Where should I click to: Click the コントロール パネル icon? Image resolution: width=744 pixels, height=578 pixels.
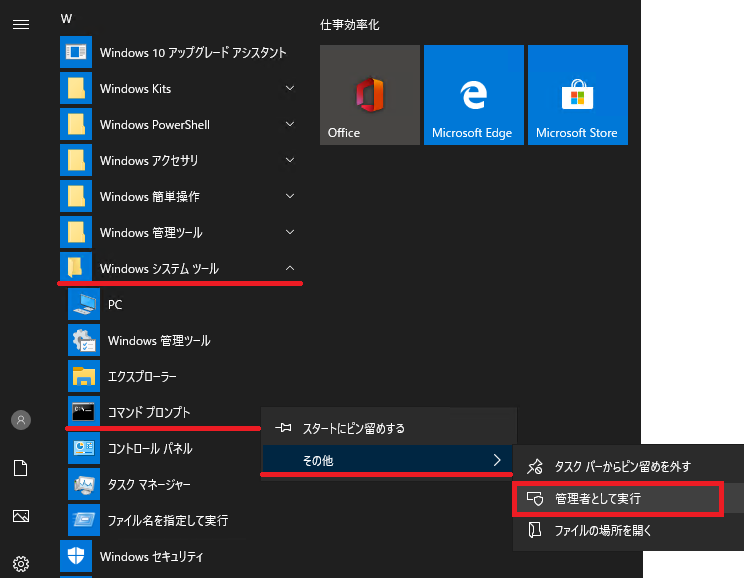(x=84, y=448)
